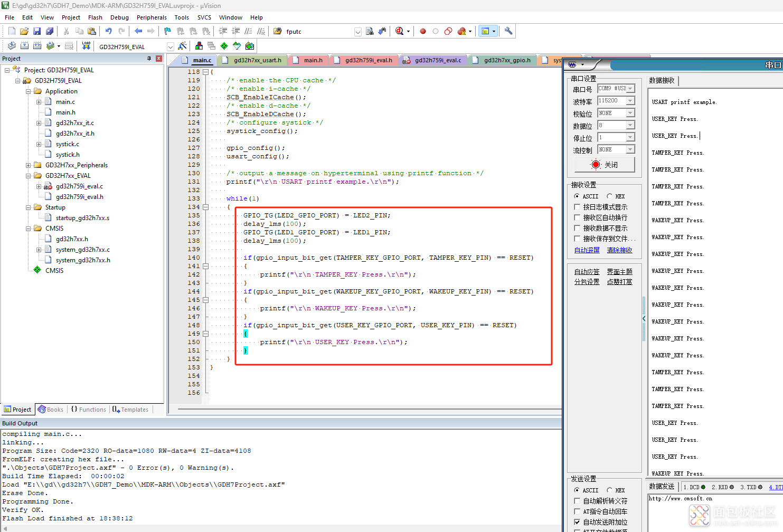This screenshot has width=783, height=532.
Task: Select systick.c in project tree
Action: pos(68,144)
